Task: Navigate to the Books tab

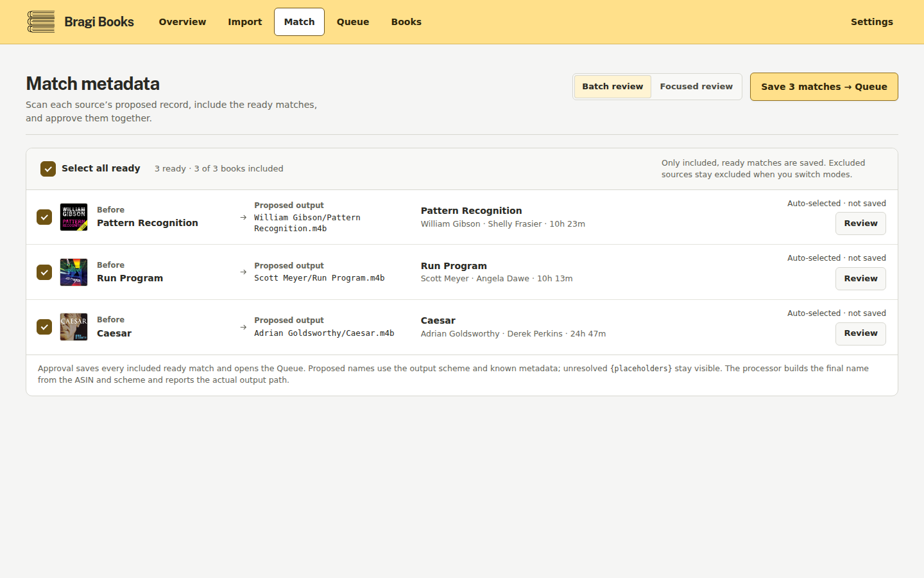Action: (x=406, y=22)
